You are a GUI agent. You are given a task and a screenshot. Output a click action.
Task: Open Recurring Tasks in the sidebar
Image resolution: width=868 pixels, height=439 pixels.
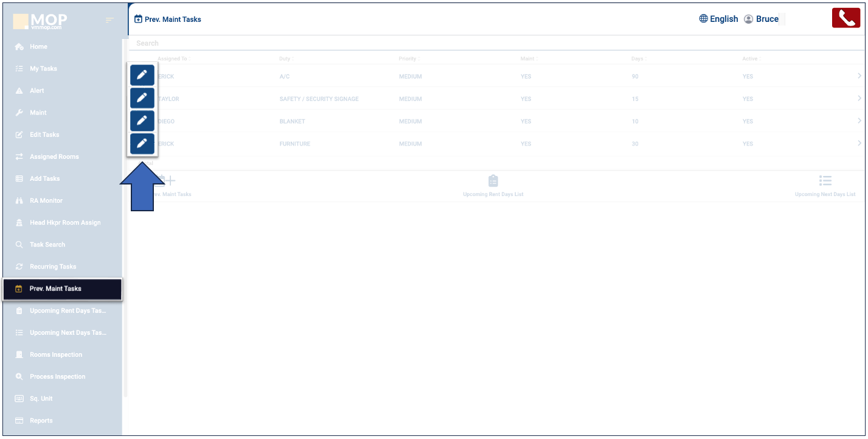coord(53,267)
